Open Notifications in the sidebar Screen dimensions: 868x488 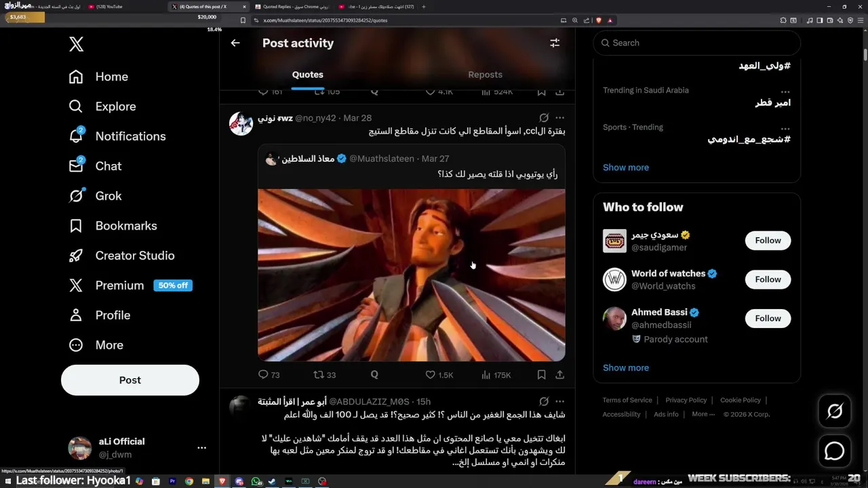[117, 136]
